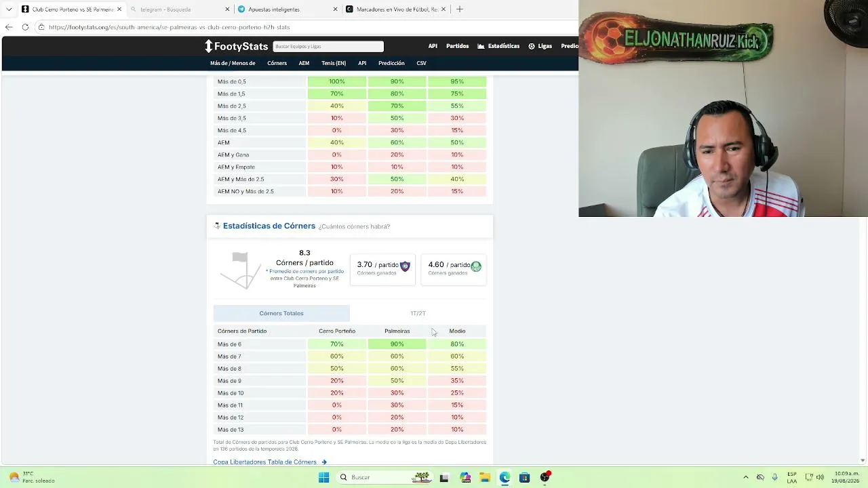The width and height of the screenshot is (868, 488).
Task: Go back in the browser
Action: pyautogui.click(x=9, y=27)
